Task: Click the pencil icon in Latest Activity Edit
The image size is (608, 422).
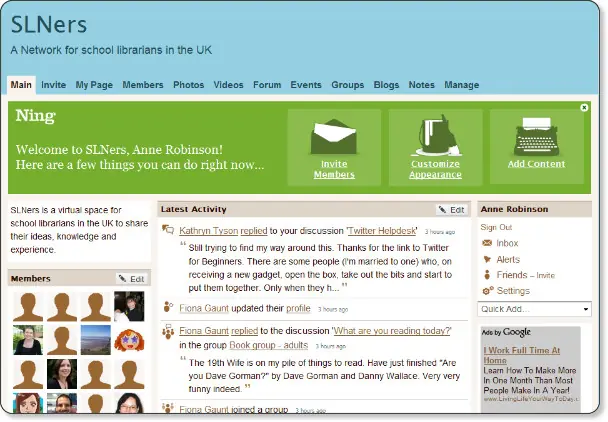Action: coord(442,210)
